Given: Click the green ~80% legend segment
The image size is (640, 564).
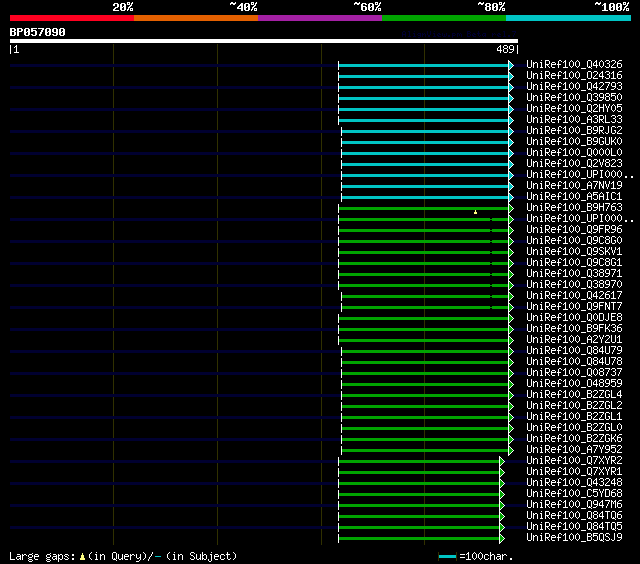Looking at the screenshot, I should 444,18.
